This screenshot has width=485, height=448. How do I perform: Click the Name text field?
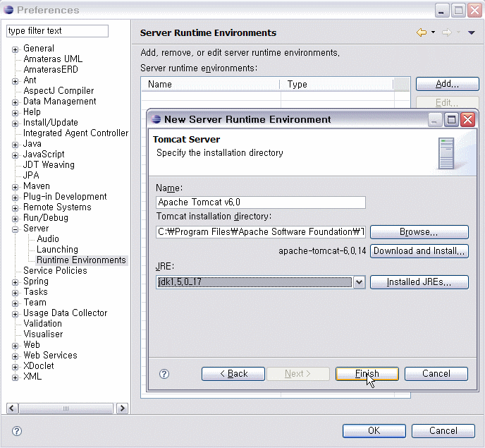click(x=260, y=202)
